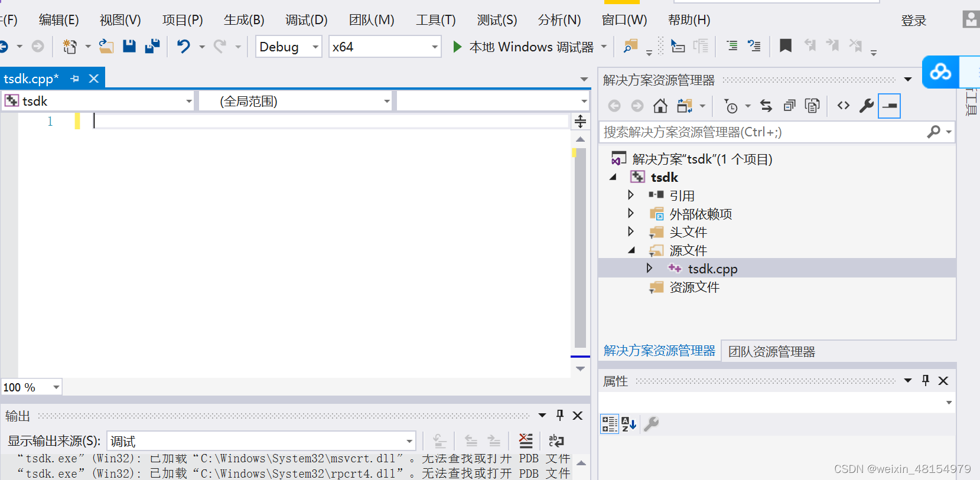Image resolution: width=980 pixels, height=480 pixels.
Task: Open the x64 platform dropdown
Action: (435, 47)
